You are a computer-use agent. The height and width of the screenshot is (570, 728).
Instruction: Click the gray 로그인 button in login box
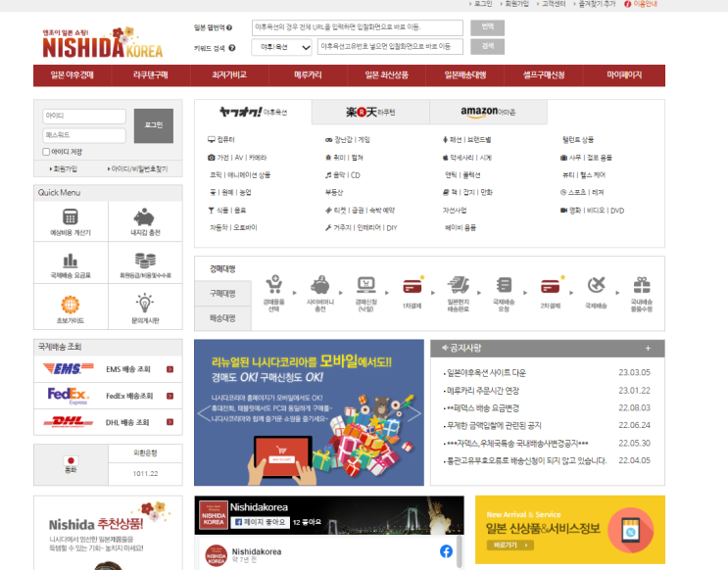pyautogui.click(x=154, y=125)
